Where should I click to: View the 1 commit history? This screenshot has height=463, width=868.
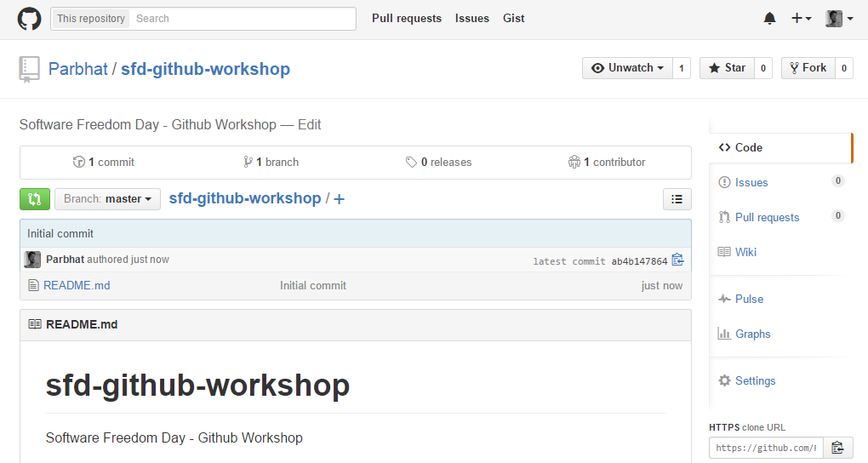104,163
